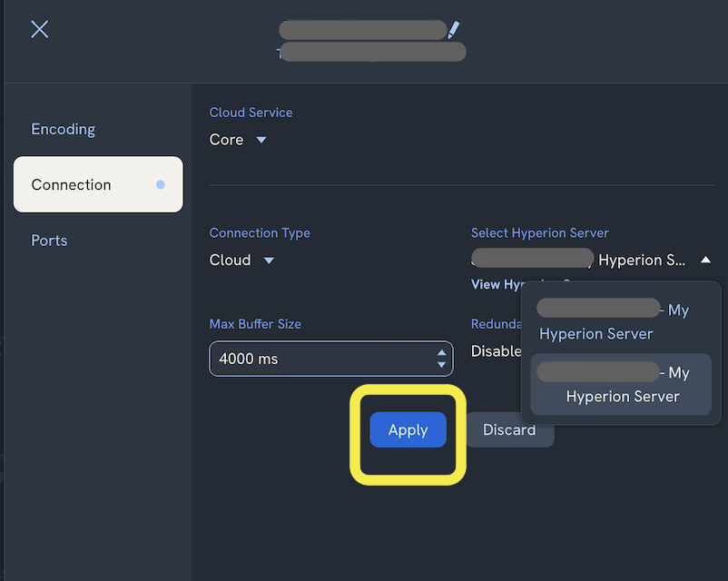Choose the second My Hyperion Server entry

click(x=621, y=384)
